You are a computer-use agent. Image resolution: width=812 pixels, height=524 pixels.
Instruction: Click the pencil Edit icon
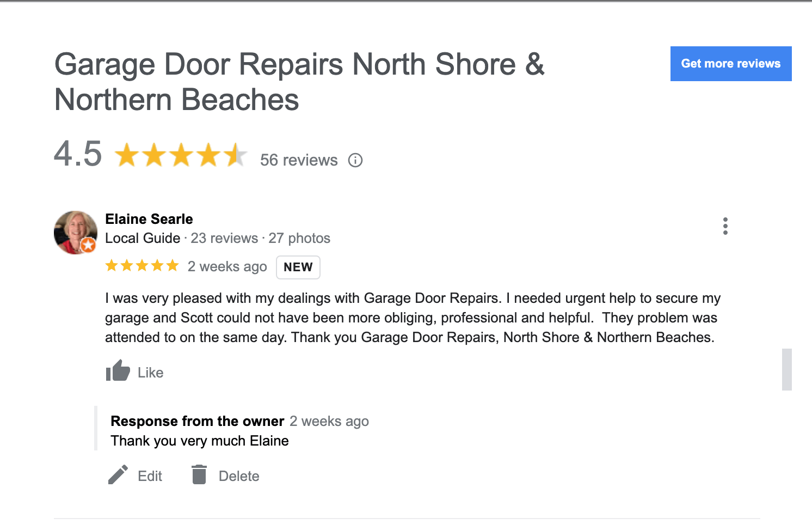pos(118,475)
